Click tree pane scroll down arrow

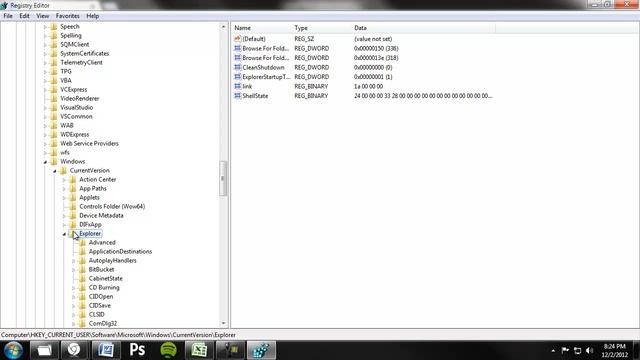pyautogui.click(x=223, y=323)
